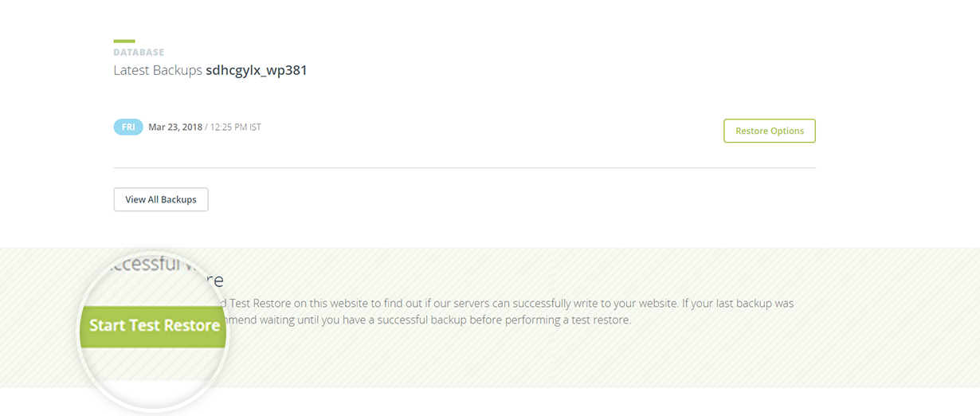This screenshot has width=980, height=416.
Task: Click the blue FRI day badge
Action: 128,128
